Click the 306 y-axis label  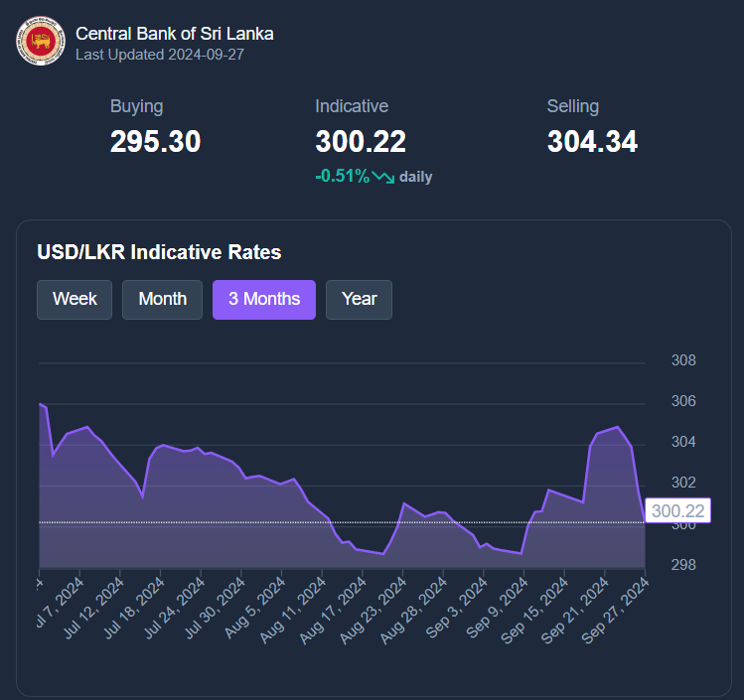pos(683,401)
